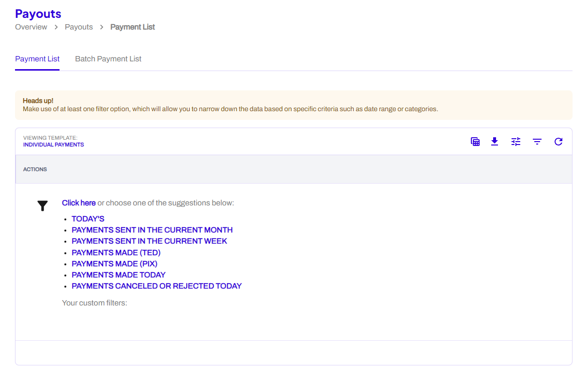Switch to the Payment List tab
The height and width of the screenshot is (377, 588).
click(37, 59)
